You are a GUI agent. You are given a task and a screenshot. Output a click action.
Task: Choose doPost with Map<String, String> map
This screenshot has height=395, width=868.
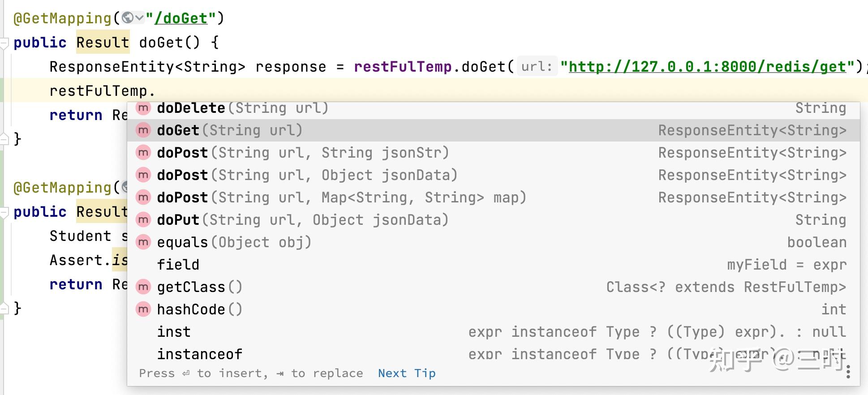(x=493, y=197)
